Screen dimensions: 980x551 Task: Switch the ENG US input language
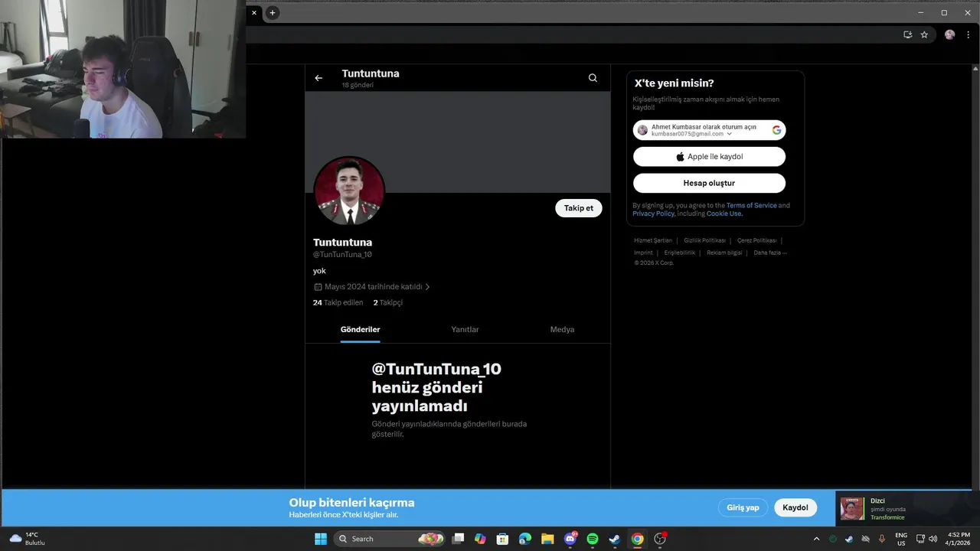901,539
